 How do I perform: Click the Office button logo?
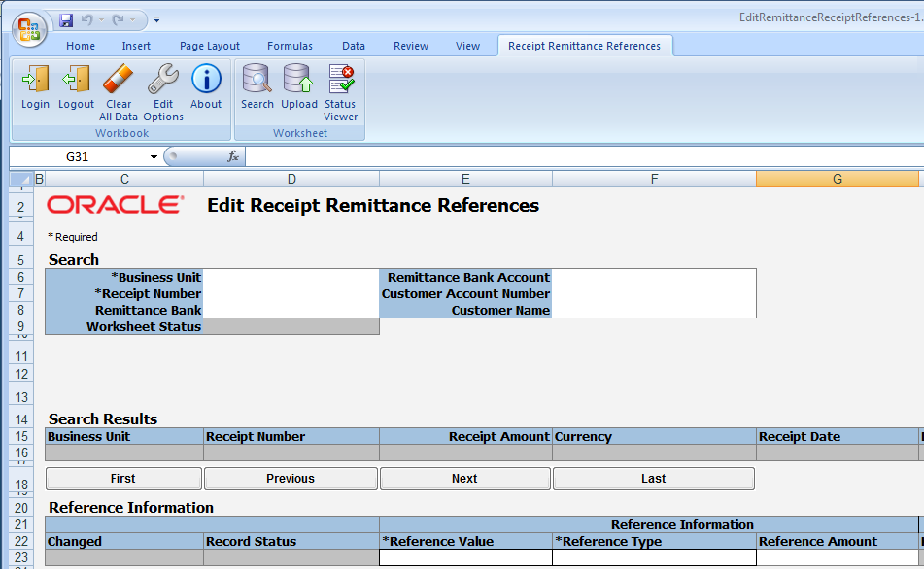tap(28, 28)
